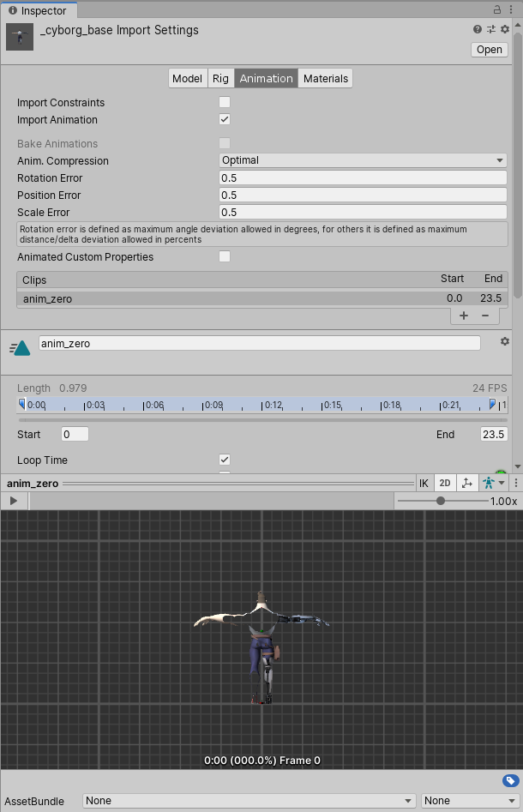Click the Open button
The height and width of the screenshot is (812, 523).
click(x=490, y=50)
